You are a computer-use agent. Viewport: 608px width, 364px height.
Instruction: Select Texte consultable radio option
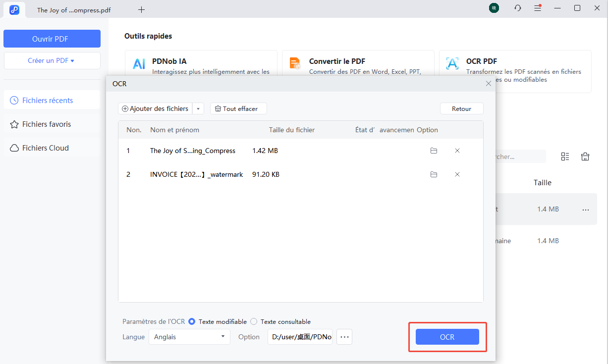pos(254,321)
